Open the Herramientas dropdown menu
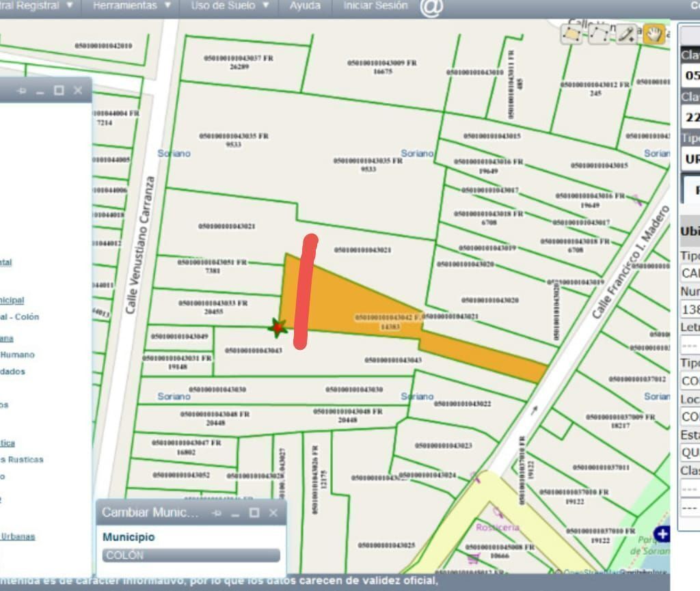This screenshot has width=700, height=591. pos(132,5)
